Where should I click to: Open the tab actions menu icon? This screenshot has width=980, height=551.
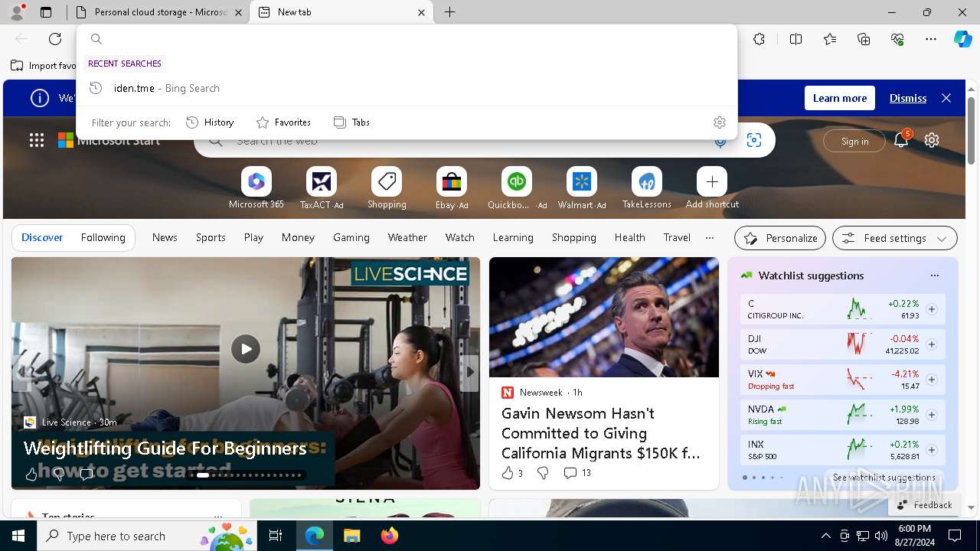point(46,12)
